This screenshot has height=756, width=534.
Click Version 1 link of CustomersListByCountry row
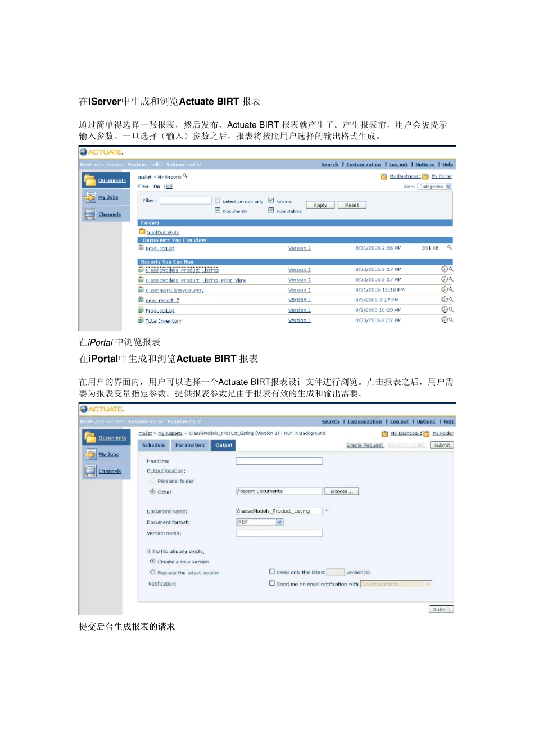300,290
